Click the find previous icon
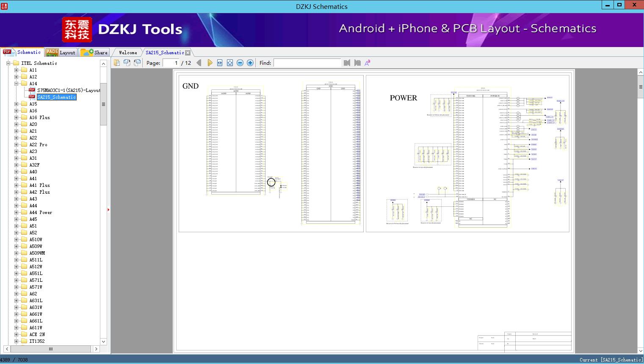The height and width of the screenshot is (364, 644). [347, 63]
